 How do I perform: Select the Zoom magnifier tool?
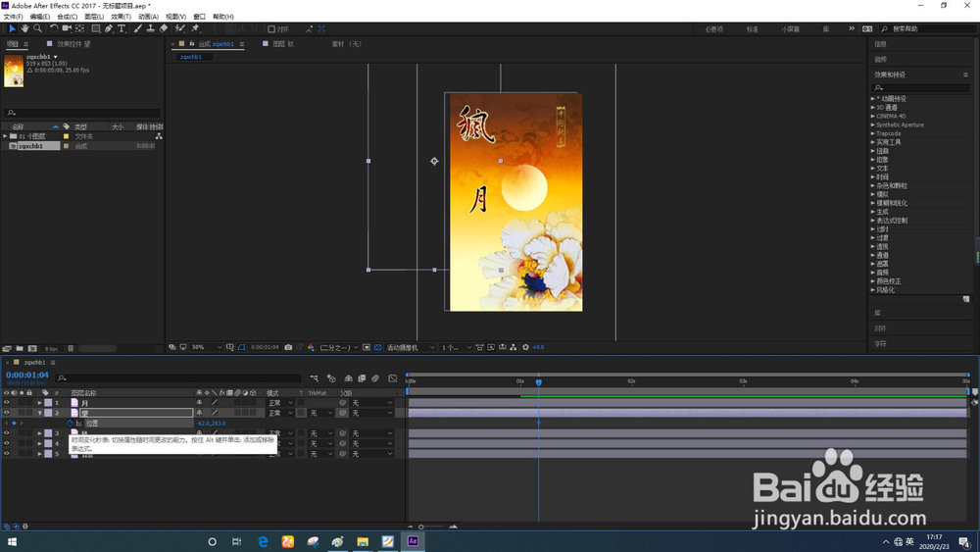[x=37, y=28]
